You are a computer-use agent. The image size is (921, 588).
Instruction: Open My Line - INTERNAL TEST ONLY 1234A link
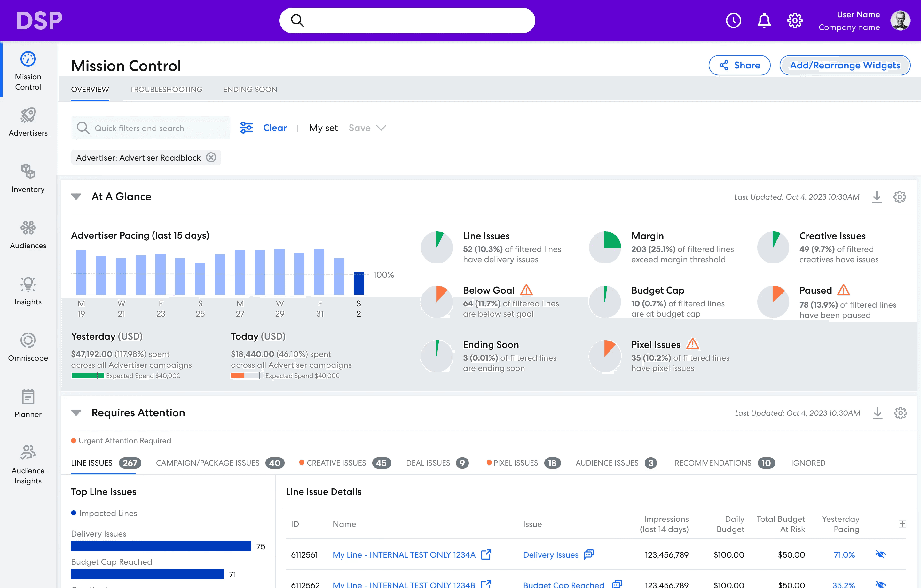[x=404, y=555]
